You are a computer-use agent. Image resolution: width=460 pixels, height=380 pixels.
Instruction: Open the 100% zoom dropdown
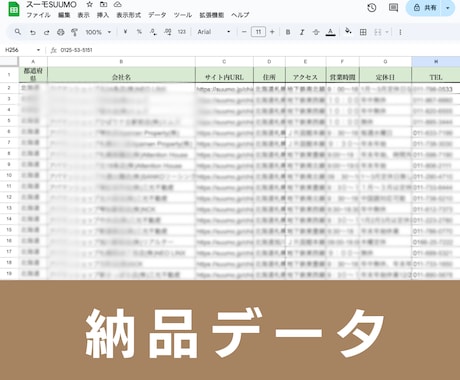[x=98, y=32]
